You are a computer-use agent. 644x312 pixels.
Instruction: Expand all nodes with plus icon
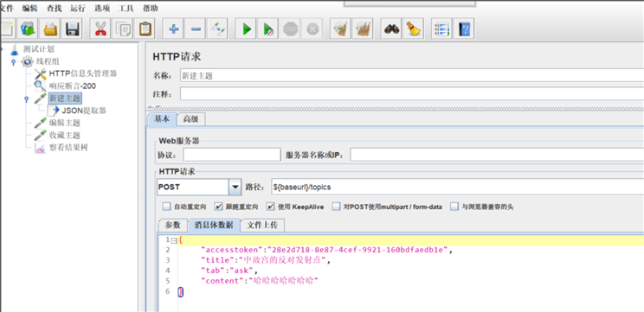click(x=173, y=29)
